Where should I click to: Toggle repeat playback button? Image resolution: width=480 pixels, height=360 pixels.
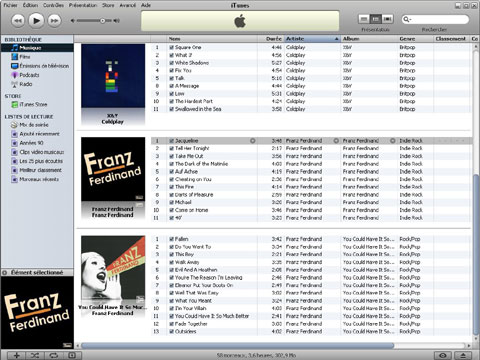tap(54, 355)
